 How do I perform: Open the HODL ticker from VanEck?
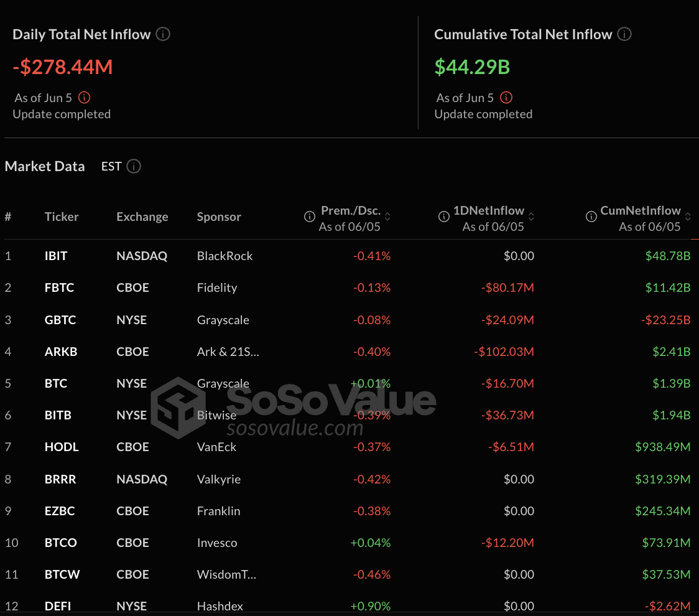click(62, 447)
